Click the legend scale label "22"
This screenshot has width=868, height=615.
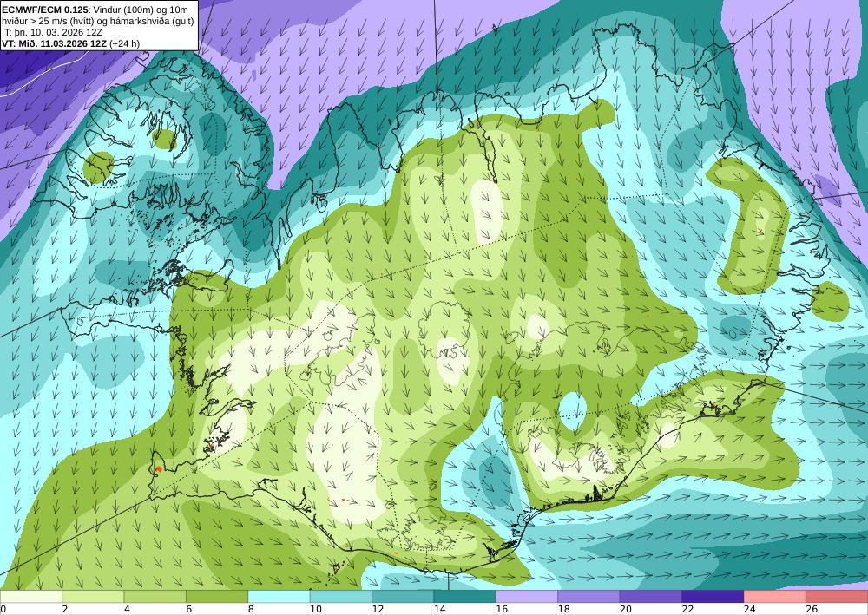pyautogui.click(x=687, y=609)
